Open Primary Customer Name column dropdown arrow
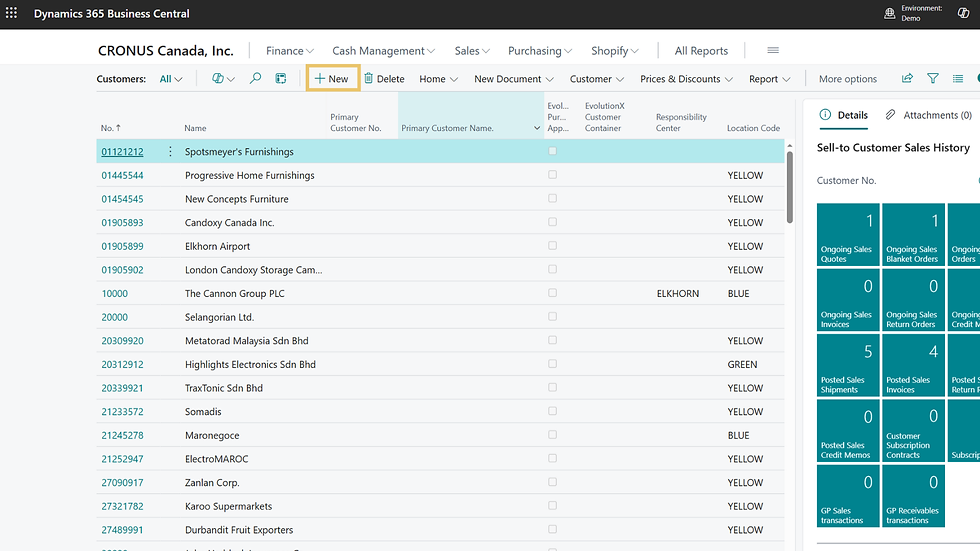Screen dimensions: 980x551 tap(536, 128)
